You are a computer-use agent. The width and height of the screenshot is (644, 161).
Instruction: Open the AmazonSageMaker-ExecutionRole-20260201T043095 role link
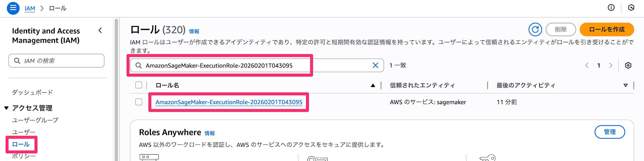[x=229, y=102]
